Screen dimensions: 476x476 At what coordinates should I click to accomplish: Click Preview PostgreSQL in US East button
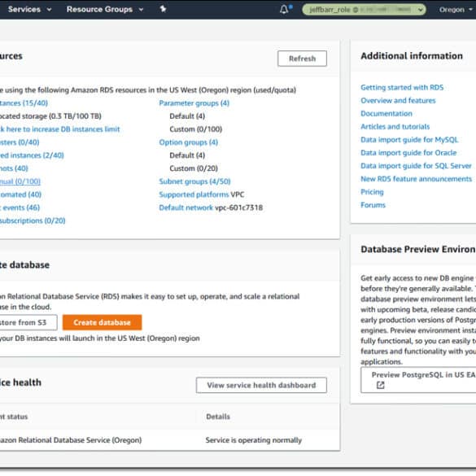(418, 380)
